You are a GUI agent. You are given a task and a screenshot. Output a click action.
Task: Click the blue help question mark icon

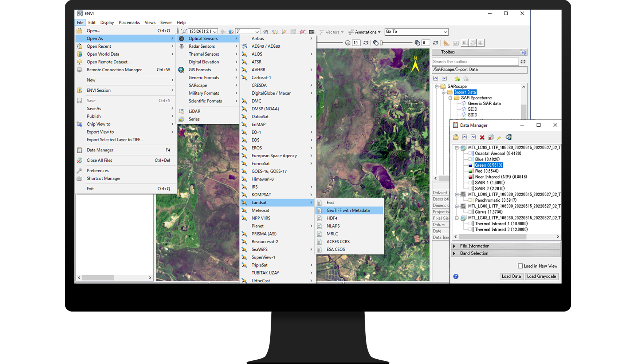click(456, 277)
